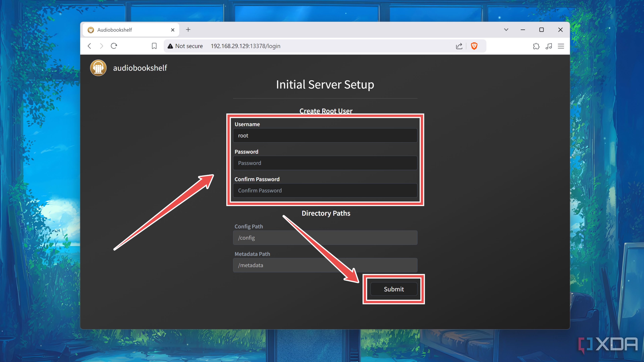Open the extensions puzzle piece icon
644x362 pixels.
[536, 46]
